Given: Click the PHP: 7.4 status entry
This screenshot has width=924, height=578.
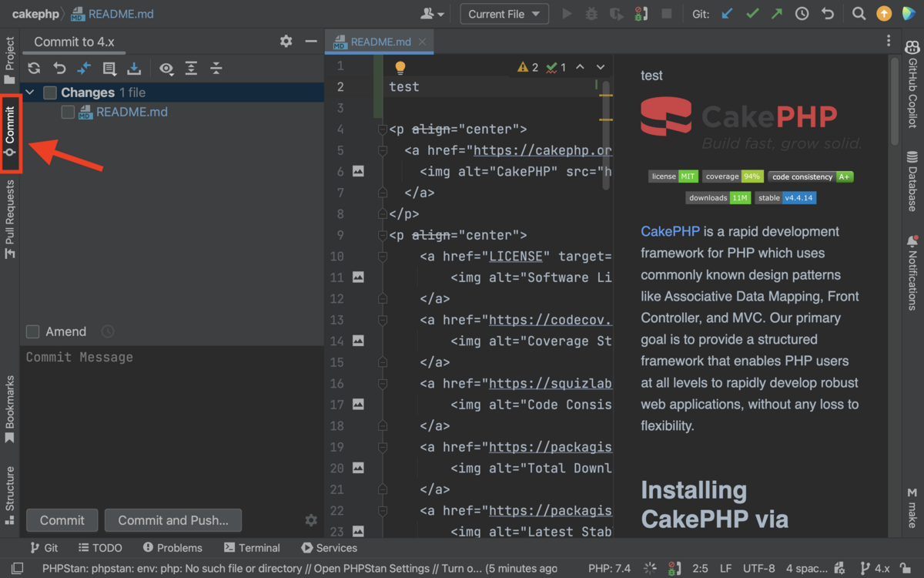Looking at the screenshot, I should (x=609, y=569).
